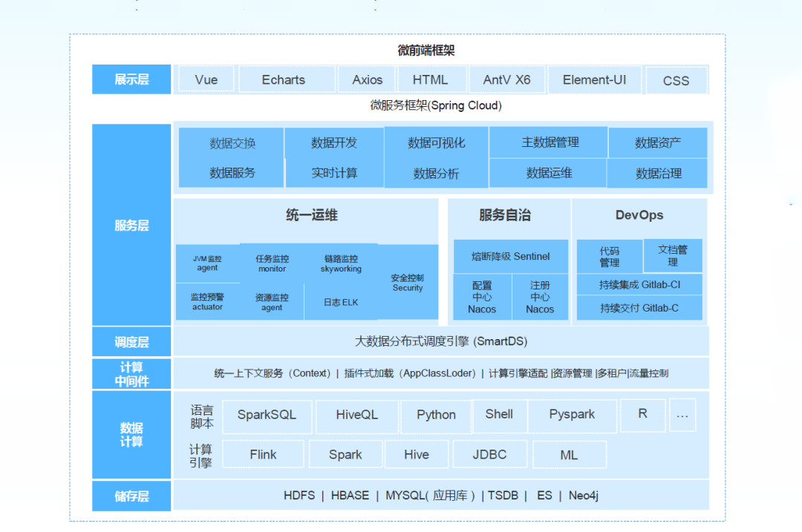Select the 熔断降级 Sentinel block

(510, 256)
